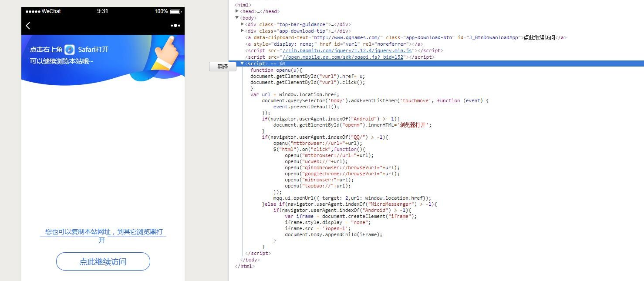The height and width of the screenshot is (281, 644).
Task: Open the three-dot more menu in WeChat header
Action: (x=175, y=26)
